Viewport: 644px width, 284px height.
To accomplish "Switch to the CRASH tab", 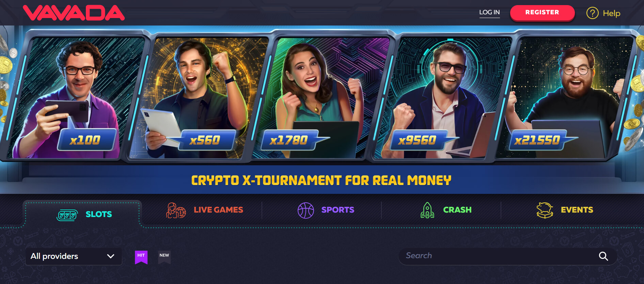I will pos(457,210).
